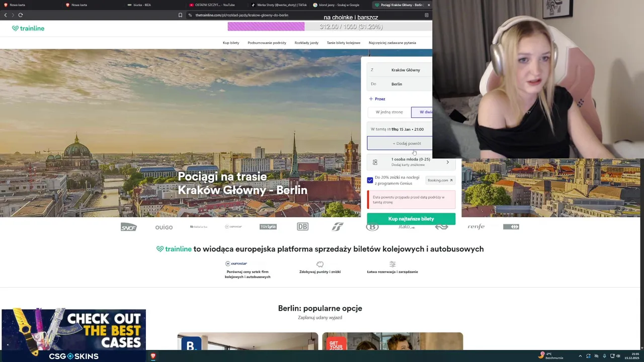This screenshot has height=362, width=644.
Task: Click the Brave browser taskbar icon
Action: pos(153,356)
